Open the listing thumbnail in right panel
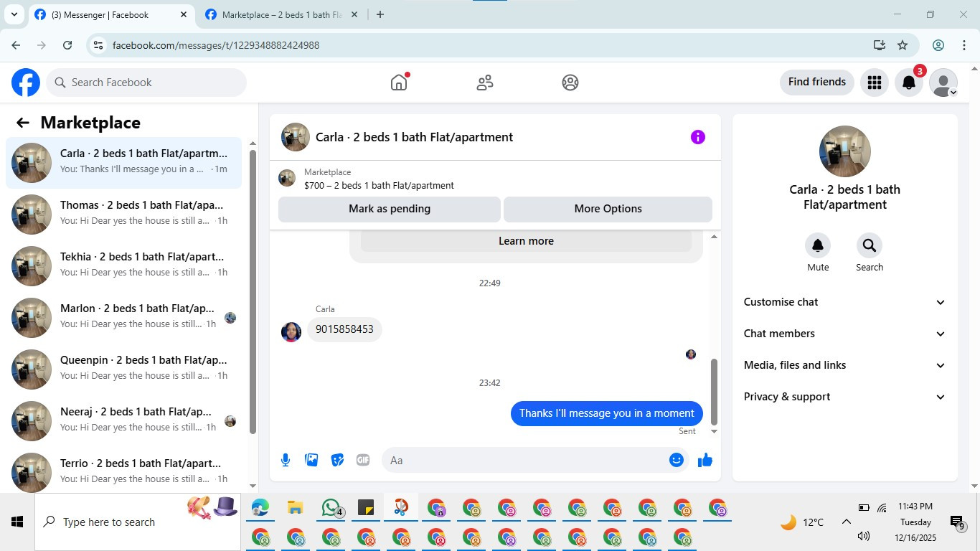The image size is (980, 551). pyautogui.click(x=845, y=151)
